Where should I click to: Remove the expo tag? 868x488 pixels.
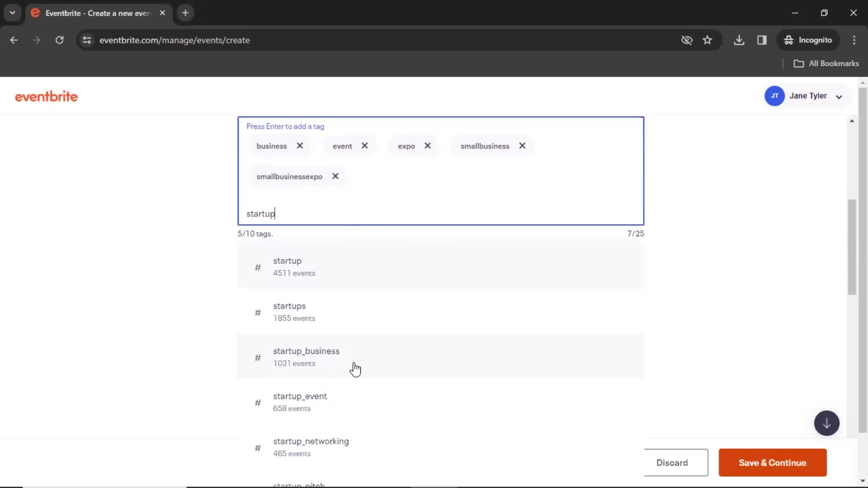point(428,146)
